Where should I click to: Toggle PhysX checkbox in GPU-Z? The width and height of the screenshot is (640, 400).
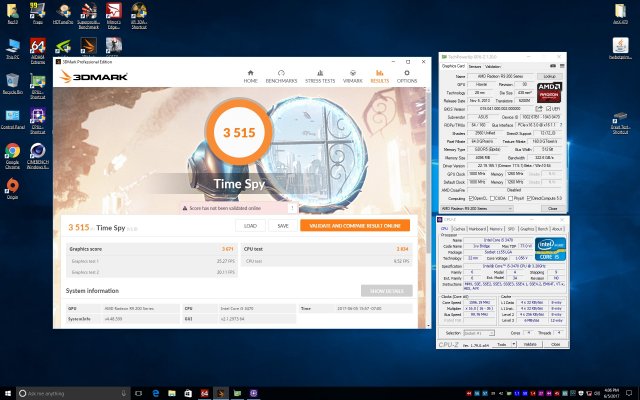[511, 198]
